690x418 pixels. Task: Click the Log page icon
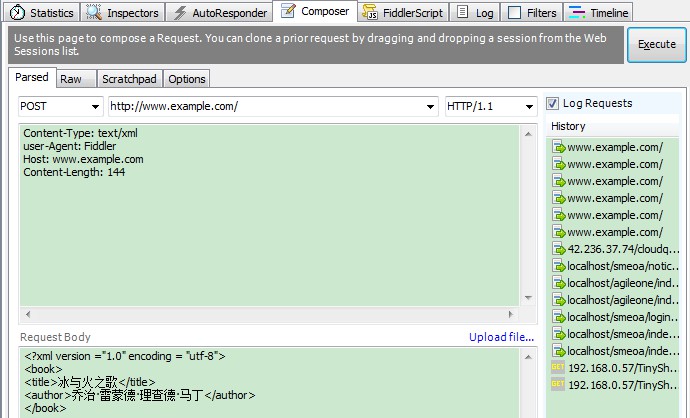(462, 12)
